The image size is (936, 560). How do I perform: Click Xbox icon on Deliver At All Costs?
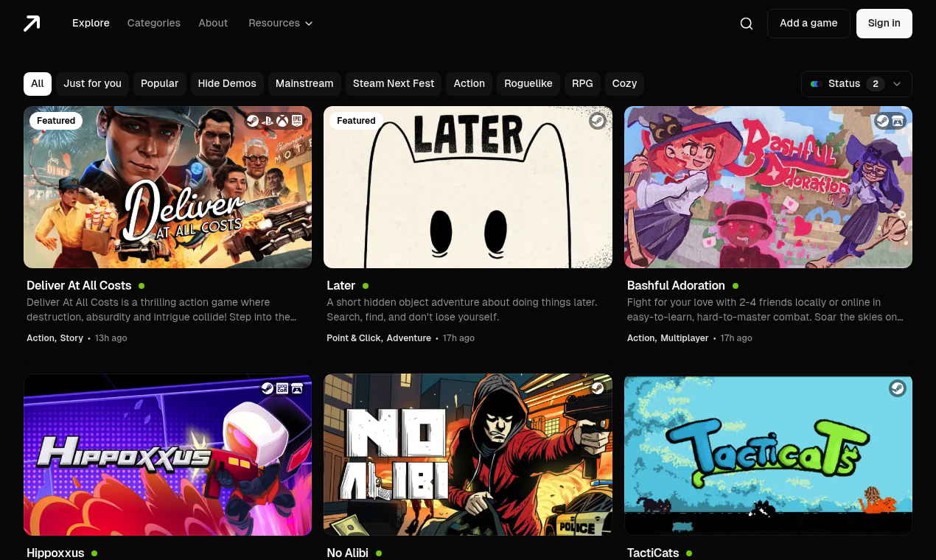pos(282,121)
